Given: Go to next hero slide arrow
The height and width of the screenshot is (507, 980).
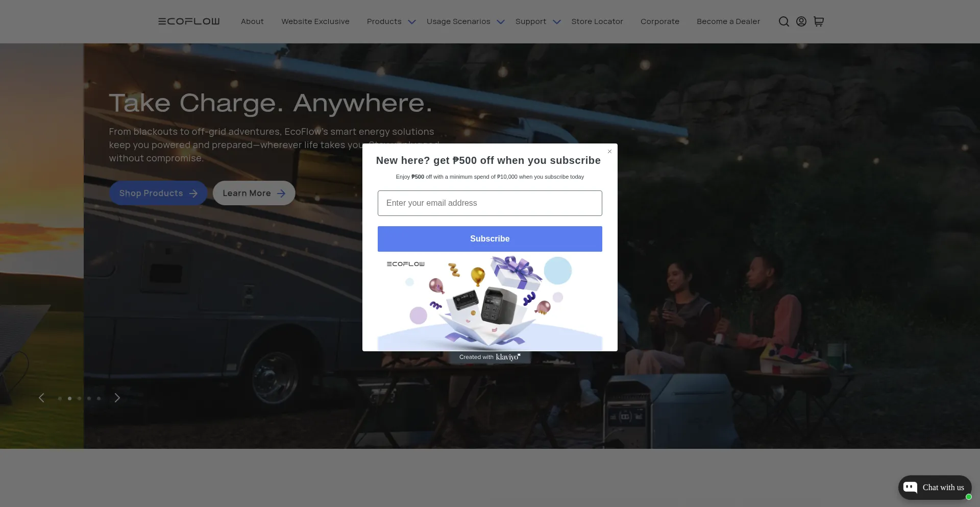Looking at the screenshot, I should coord(117,398).
